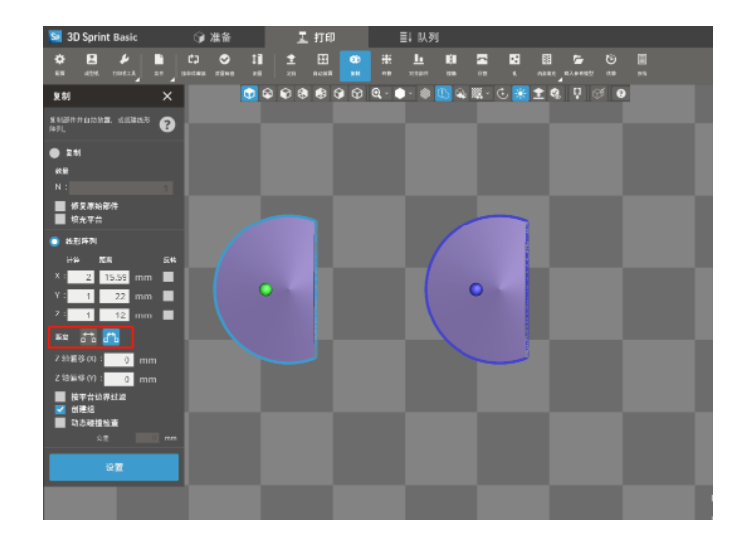Viewport: 756px width, 540px height.
Task: Select the solid cube view icon, highlighted blue
Action: click(x=249, y=93)
